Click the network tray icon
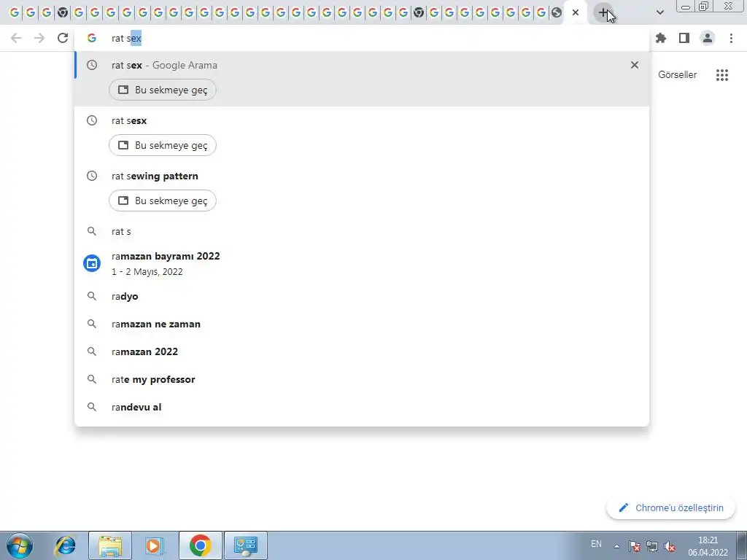 pos(651,546)
